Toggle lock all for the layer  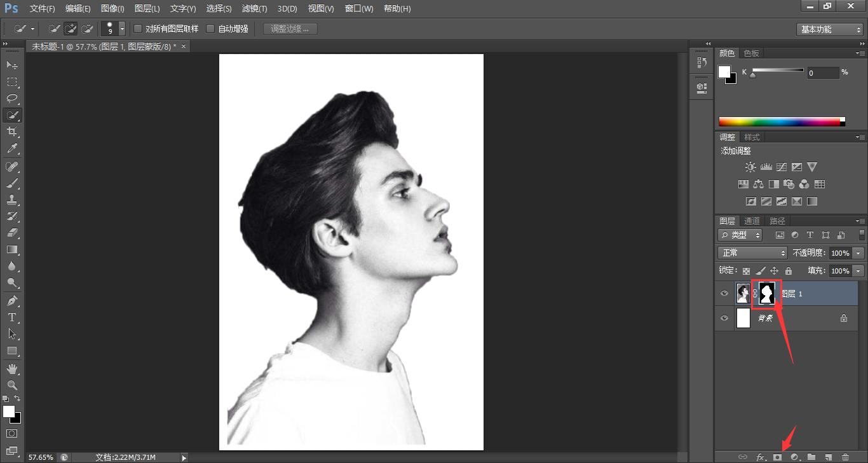[x=789, y=271]
